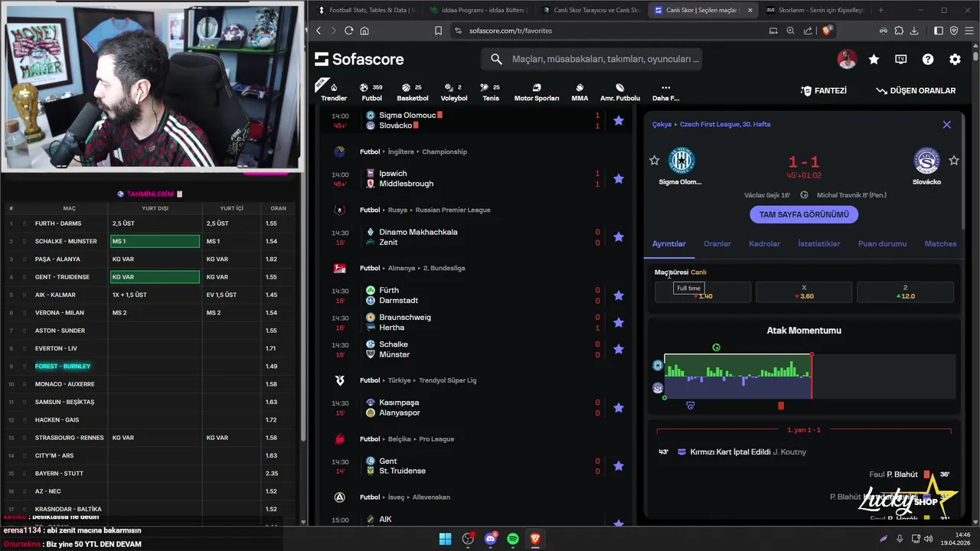The width and height of the screenshot is (980, 551).
Task: Open the Czech First League link
Action: (725, 124)
